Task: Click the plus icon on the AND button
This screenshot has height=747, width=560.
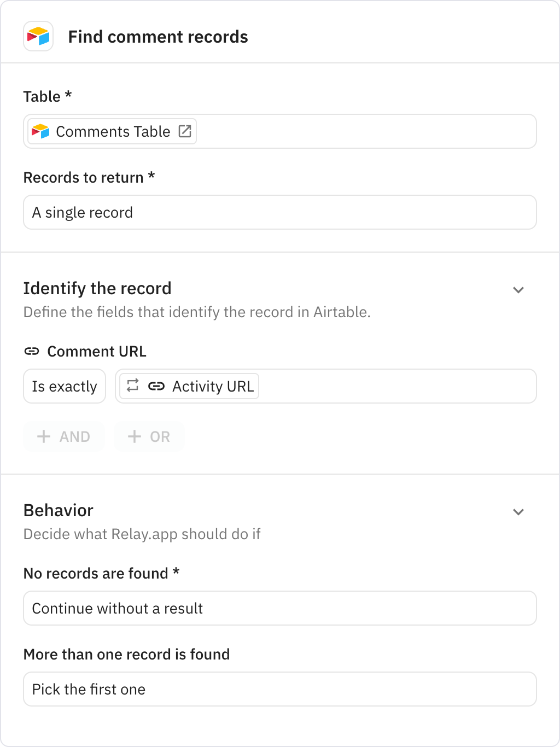Action: (43, 436)
